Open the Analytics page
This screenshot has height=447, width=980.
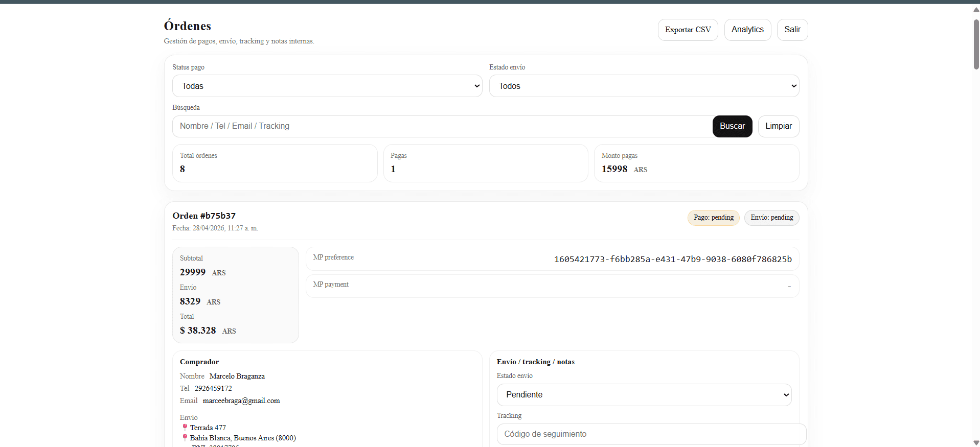pyautogui.click(x=747, y=30)
